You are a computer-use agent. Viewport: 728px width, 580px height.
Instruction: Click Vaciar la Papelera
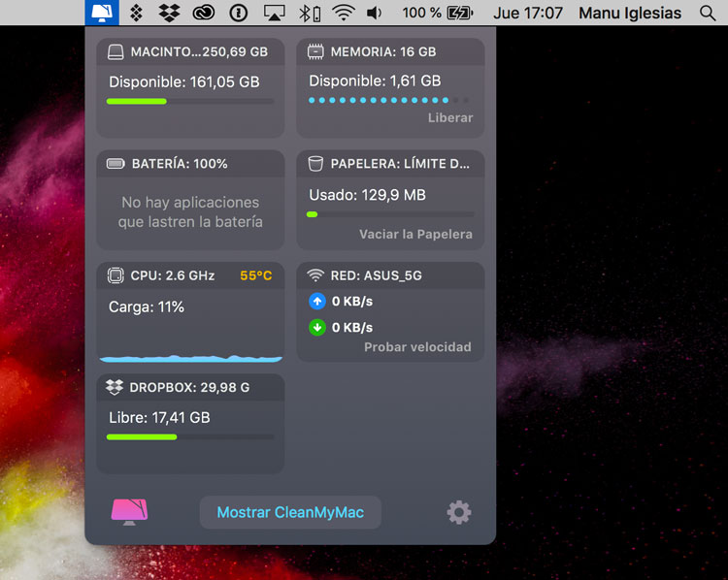pyautogui.click(x=415, y=234)
